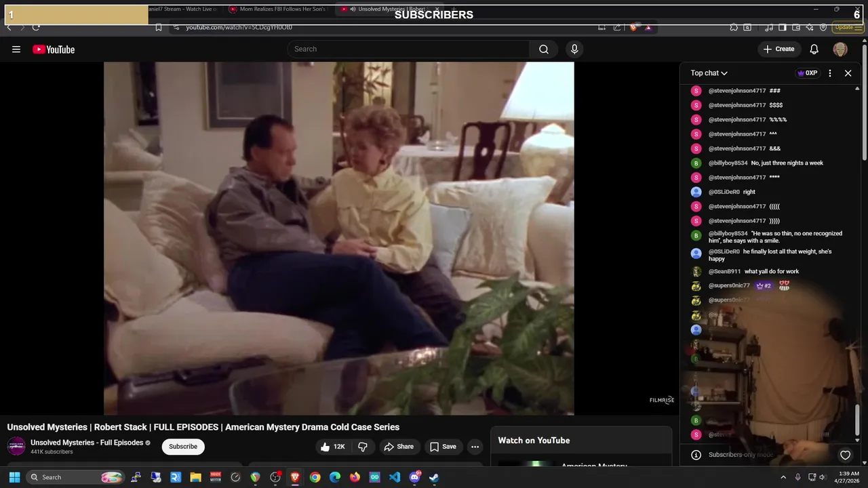Open the account avatar menu
The height and width of the screenshot is (488, 868).
tap(840, 49)
